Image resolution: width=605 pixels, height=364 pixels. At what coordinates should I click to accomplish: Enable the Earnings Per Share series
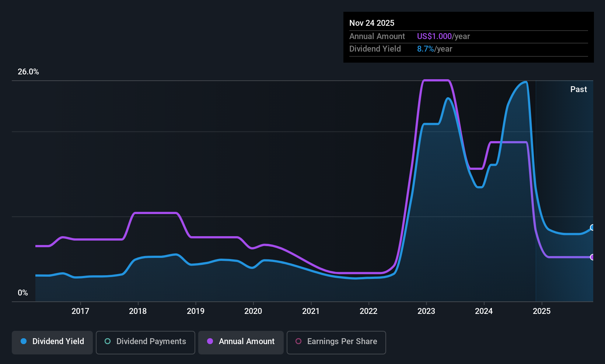click(336, 342)
